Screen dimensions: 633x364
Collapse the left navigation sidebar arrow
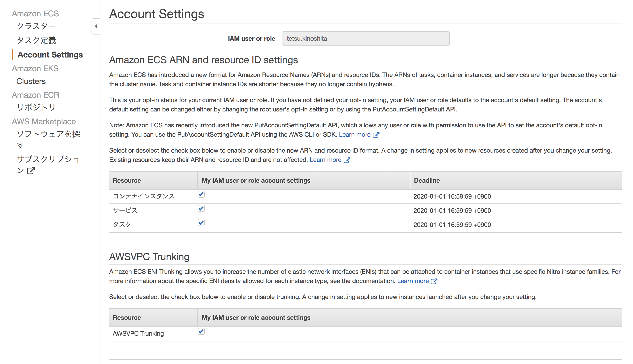(x=96, y=26)
